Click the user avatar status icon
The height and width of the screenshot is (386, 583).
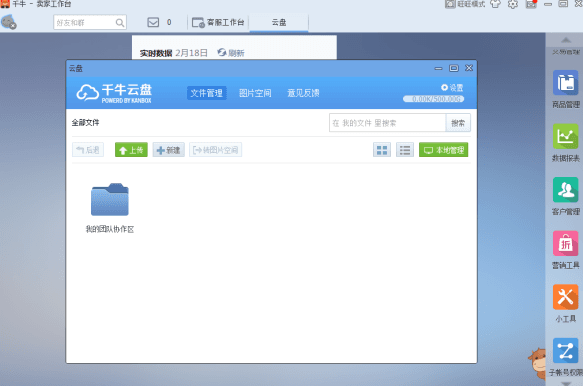pos(9,22)
